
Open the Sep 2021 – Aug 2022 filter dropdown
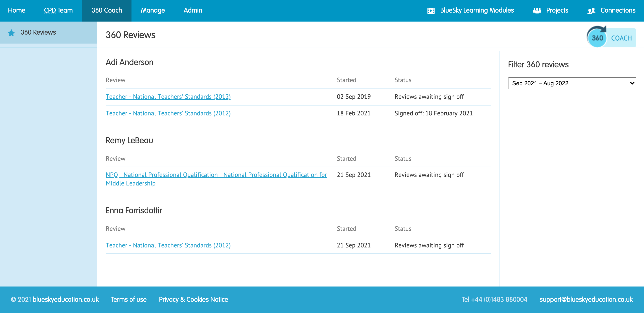572,83
